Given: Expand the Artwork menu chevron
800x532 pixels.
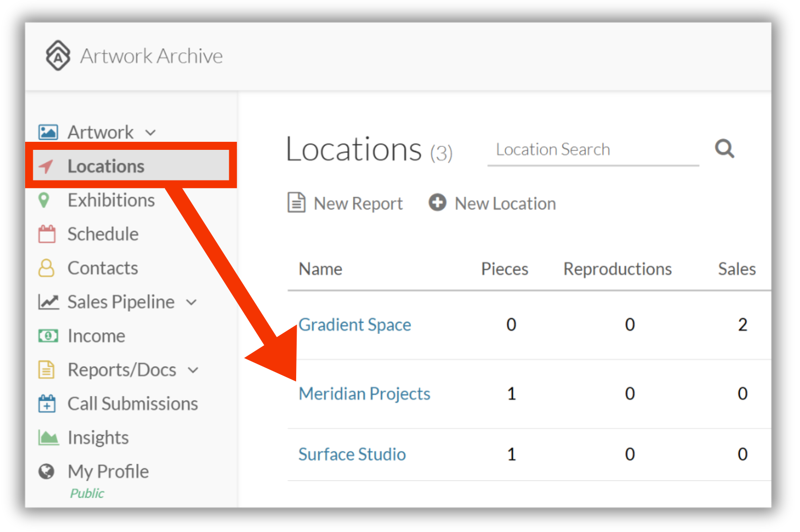Looking at the screenshot, I should coord(150,133).
